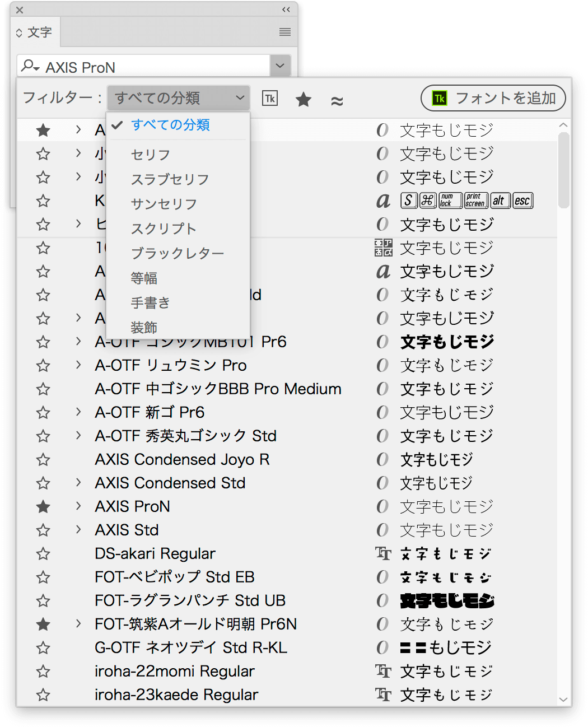Viewport: 588px width, 727px height.
Task: Select AXIS Condensed Joyo R font
Action: click(x=183, y=459)
